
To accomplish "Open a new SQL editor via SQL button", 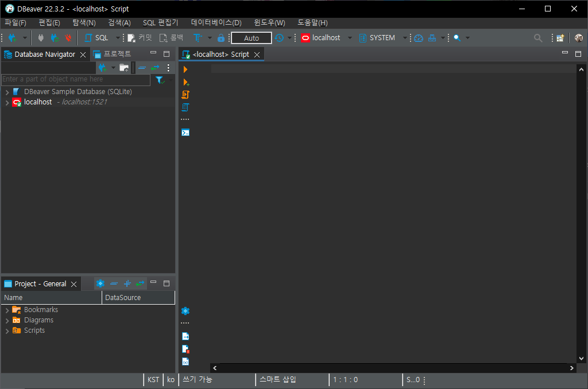I will tap(96, 38).
